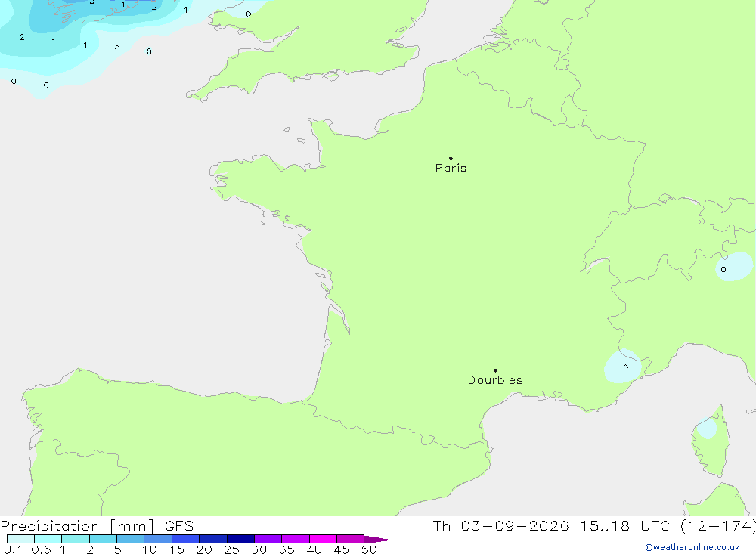The width and height of the screenshot is (756, 554).
Task: Pick the 45–50 mm dark magenta legend swatch
Action: pos(351,539)
